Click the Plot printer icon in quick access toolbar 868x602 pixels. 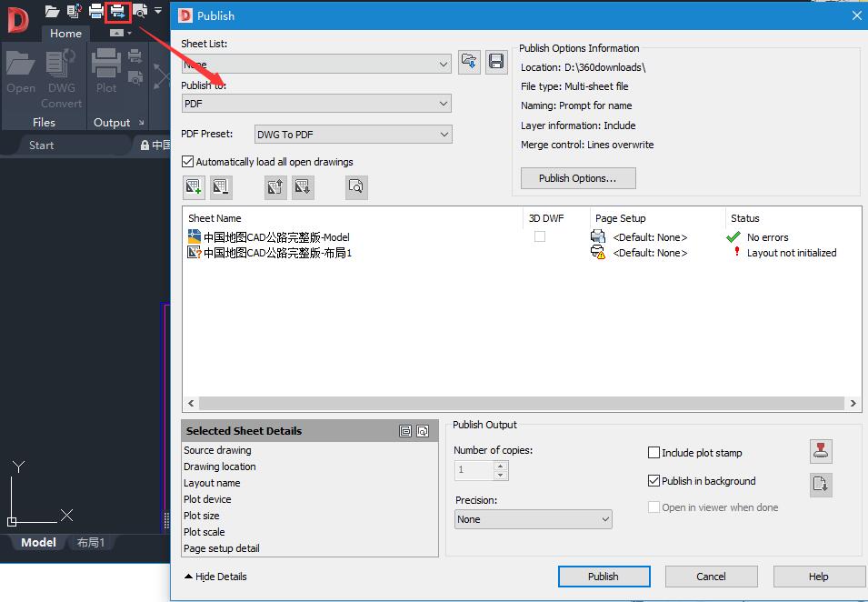click(96, 11)
